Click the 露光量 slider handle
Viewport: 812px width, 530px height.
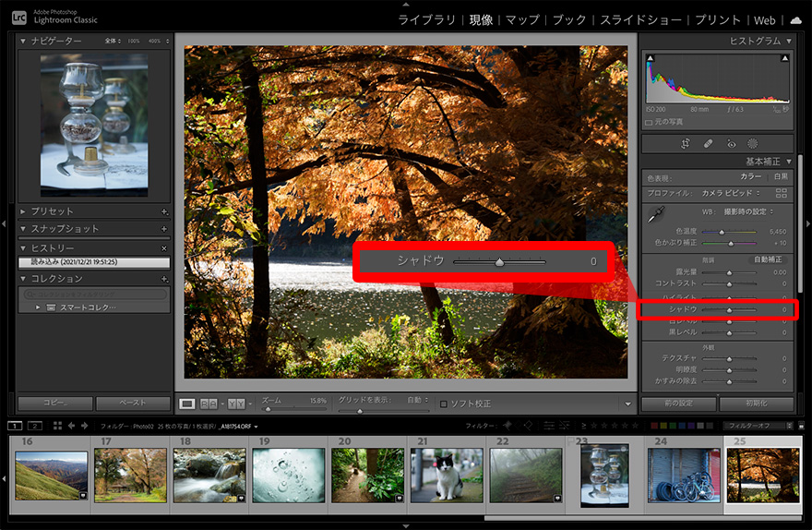point(729,272)
